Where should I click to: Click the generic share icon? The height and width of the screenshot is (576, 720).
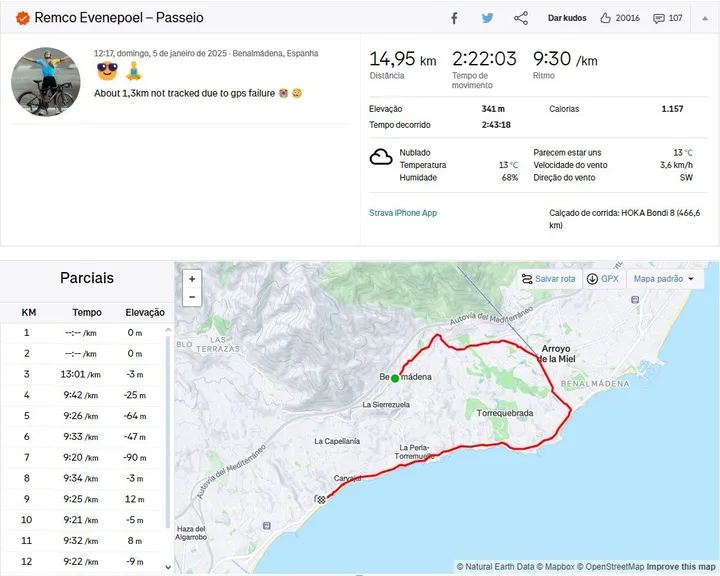pos(521,18)
